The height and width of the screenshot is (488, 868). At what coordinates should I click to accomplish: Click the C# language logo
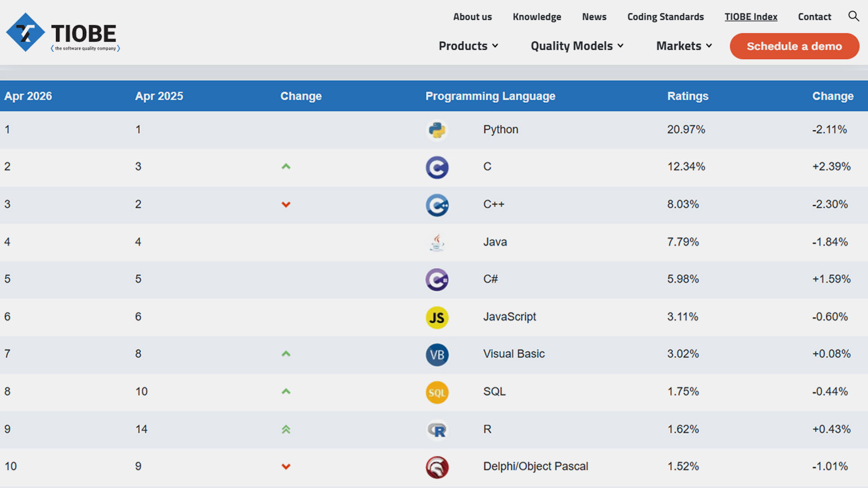[x=437, y=280]
